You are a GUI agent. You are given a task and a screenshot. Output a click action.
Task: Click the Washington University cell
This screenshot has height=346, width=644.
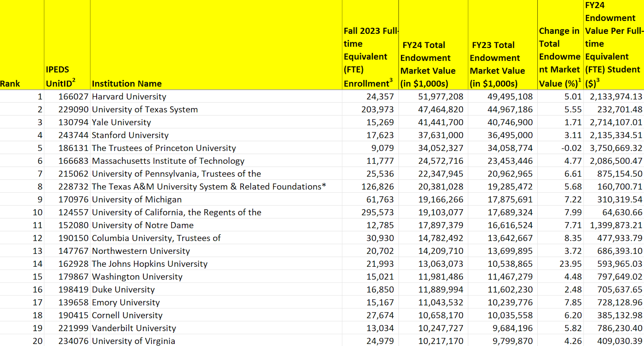pyautogui.click(x=216, y=276)
